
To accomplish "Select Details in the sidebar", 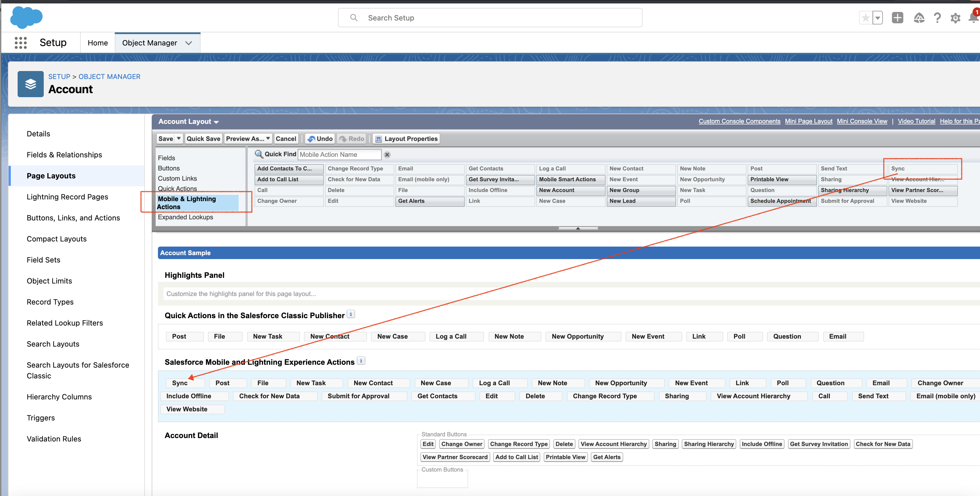I will (38, 134).
